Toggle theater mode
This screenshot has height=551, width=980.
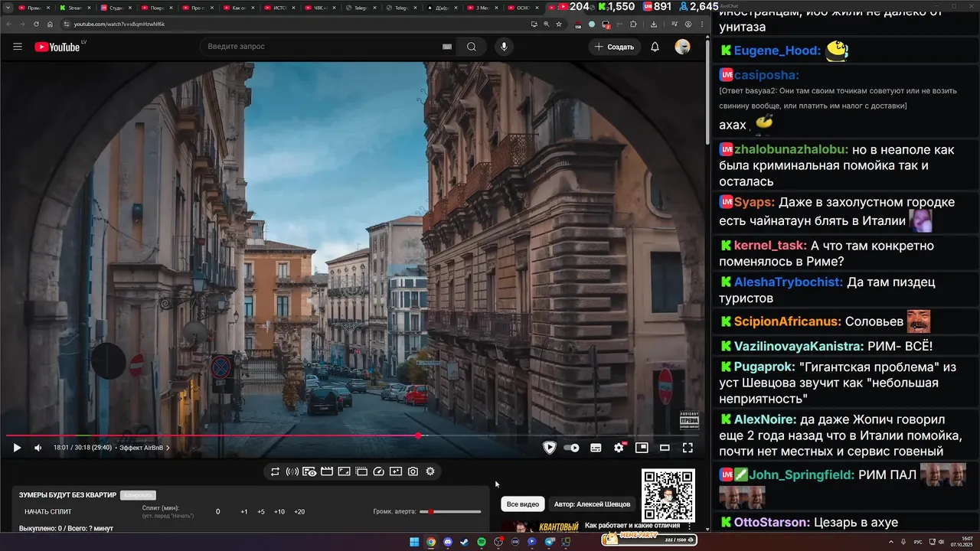pos(665,448)
